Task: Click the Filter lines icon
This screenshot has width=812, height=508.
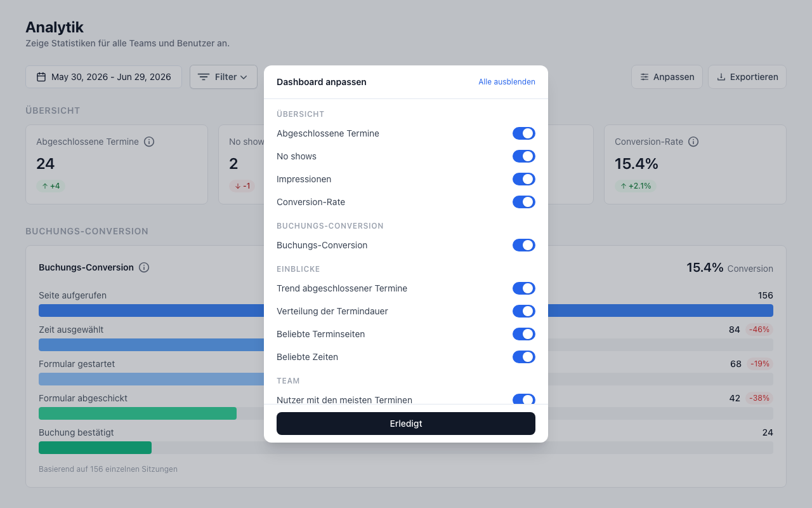Action: (x=204, y=77)
